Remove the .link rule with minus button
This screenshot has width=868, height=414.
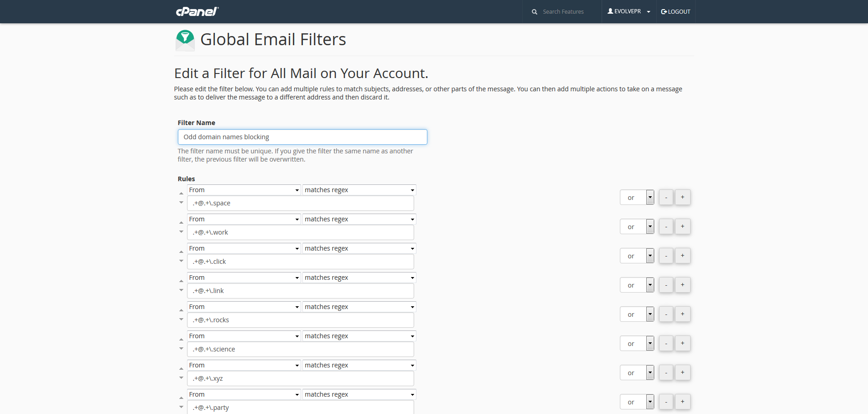click(x=666, y=285)
